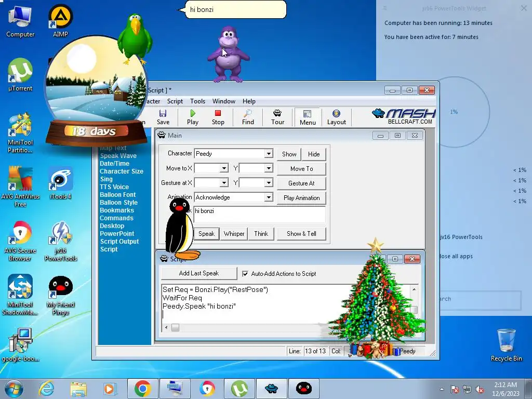Click the Hide character button
Image resolution: width=532 pixels, height=399 pixels.
coord(314,154)
